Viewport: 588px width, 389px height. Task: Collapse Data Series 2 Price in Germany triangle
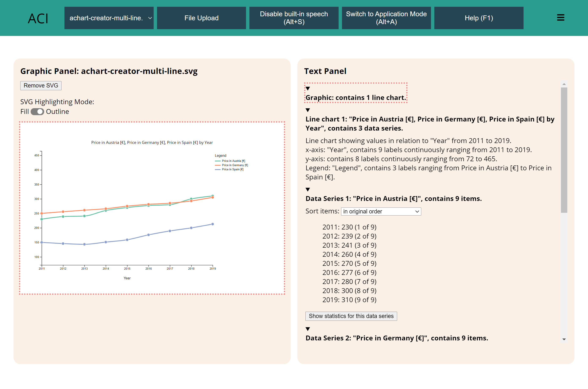coord(308,329)
